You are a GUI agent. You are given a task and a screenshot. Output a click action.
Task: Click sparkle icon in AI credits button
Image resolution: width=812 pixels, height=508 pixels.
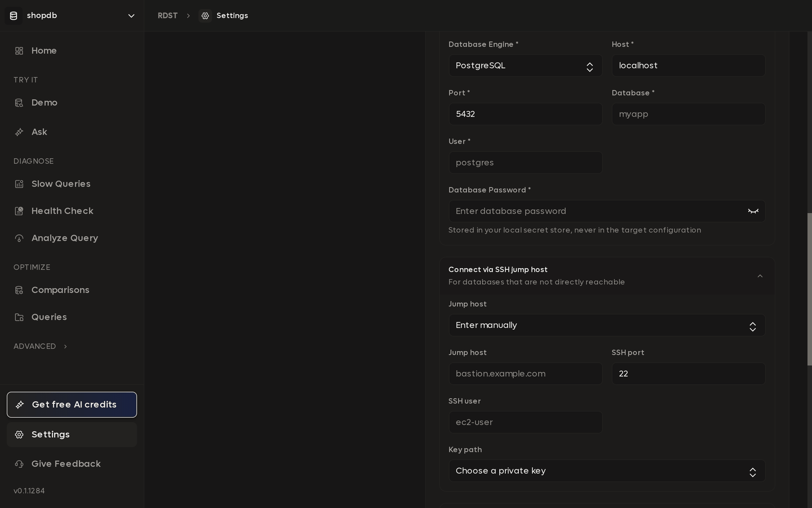click(20, 405)
